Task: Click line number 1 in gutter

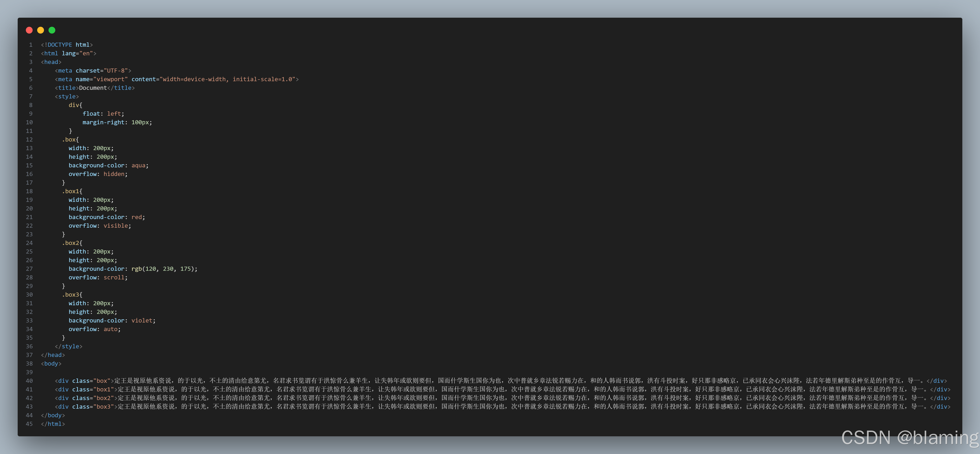Action: pyautogui.click(x=31, y=45)
